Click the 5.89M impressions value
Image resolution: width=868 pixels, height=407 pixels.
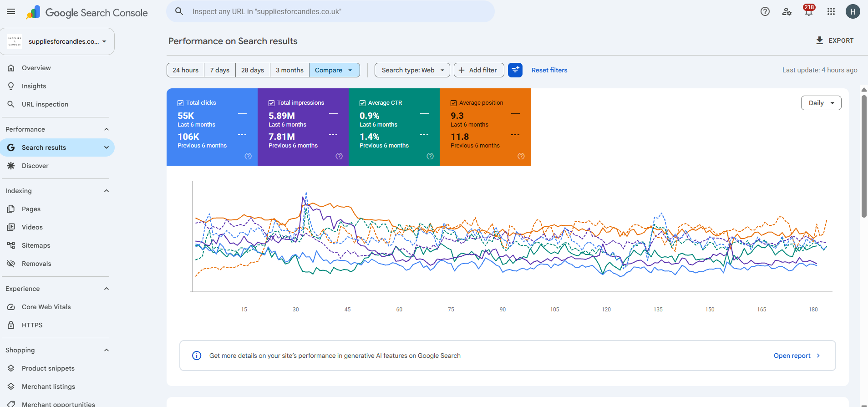[282, 116]
